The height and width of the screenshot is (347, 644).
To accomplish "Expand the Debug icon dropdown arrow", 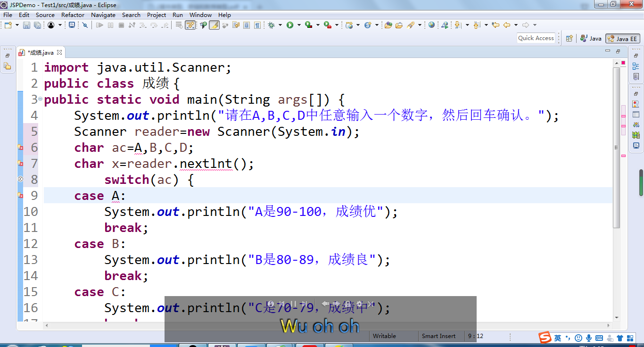I will 280,25.
